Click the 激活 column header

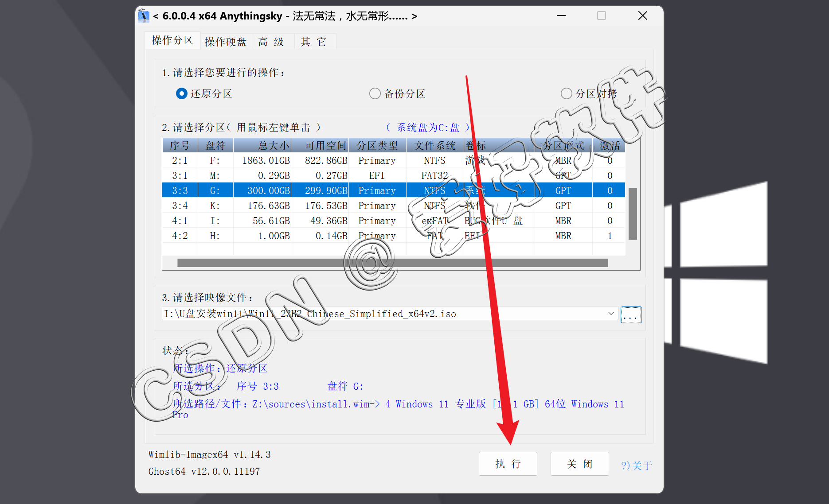[610, 146]
